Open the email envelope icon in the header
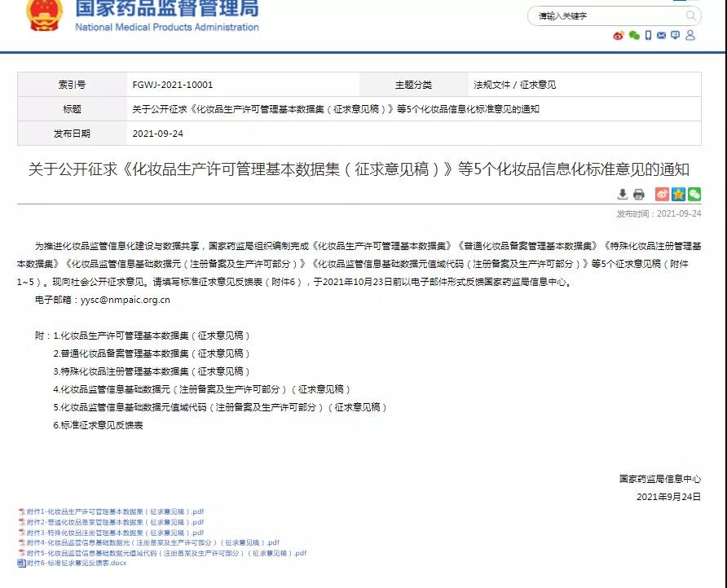Screen dimensions: 727x588 click(x=662, y=36)
